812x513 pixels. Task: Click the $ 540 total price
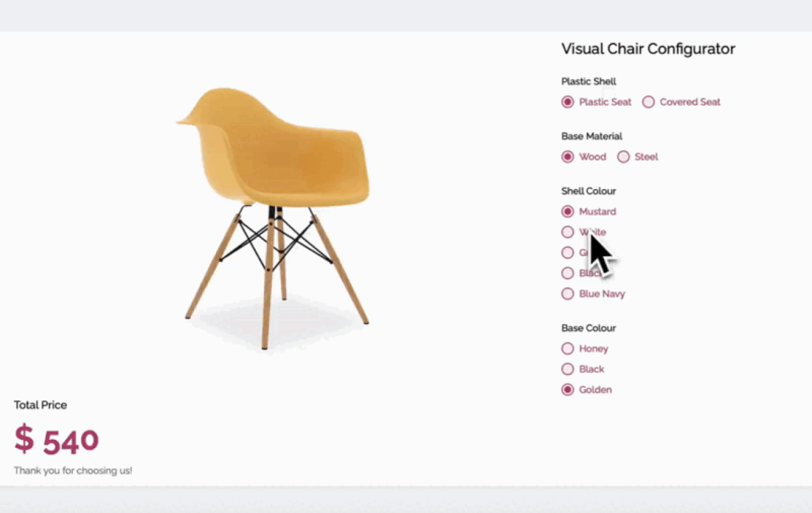click(56, 439)
